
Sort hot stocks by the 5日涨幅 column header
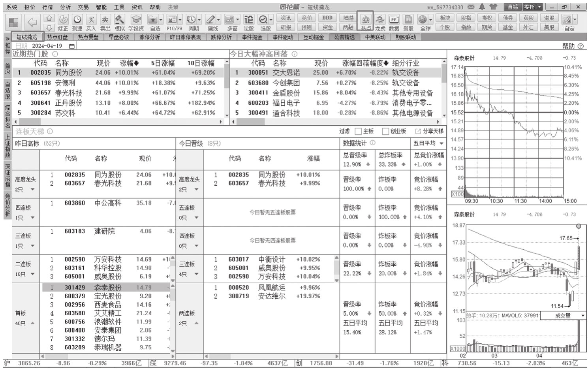163,63
